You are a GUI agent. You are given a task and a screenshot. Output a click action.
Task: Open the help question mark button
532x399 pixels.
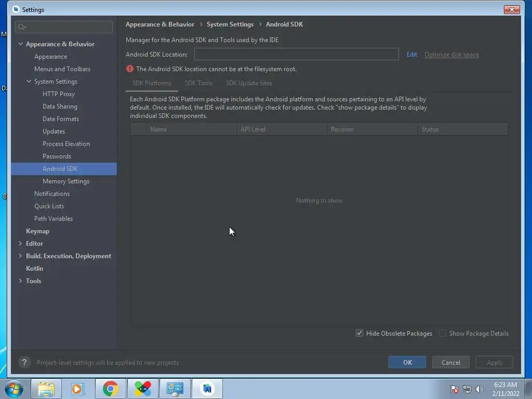pos(24,362)
